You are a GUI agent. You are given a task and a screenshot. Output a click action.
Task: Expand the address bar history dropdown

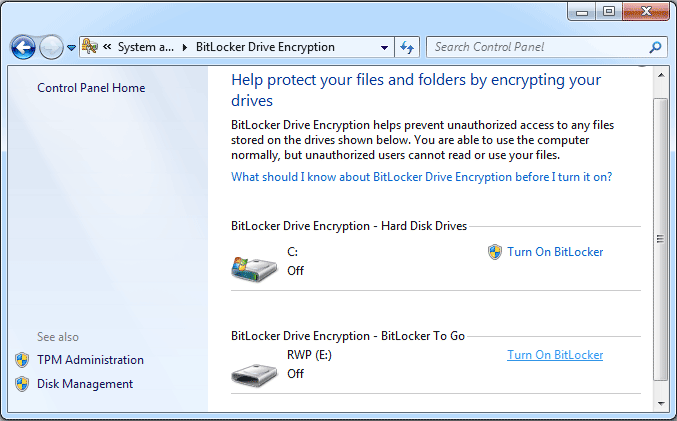point(385,47)
